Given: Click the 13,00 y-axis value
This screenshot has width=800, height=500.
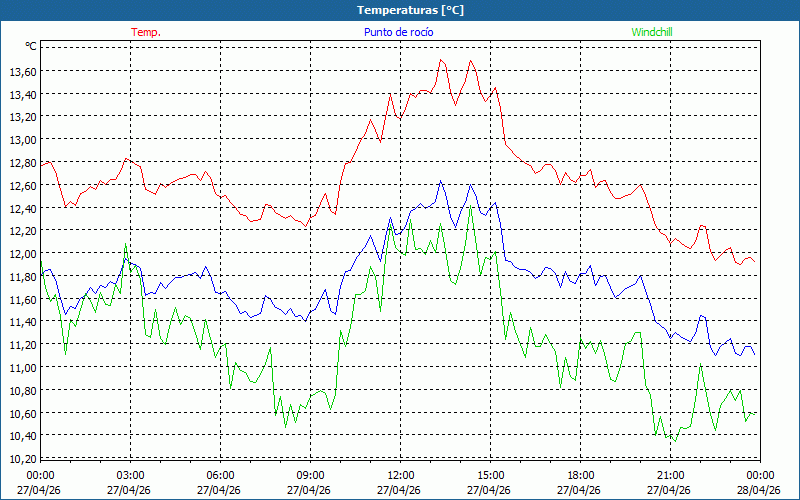Looking at the screenshot, I should click(x=22, y=140).
